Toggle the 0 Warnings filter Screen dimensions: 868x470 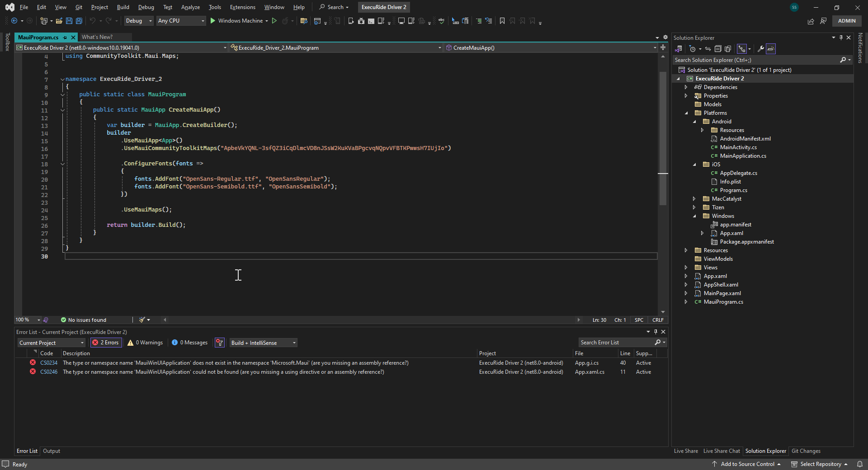click(145, 343)
